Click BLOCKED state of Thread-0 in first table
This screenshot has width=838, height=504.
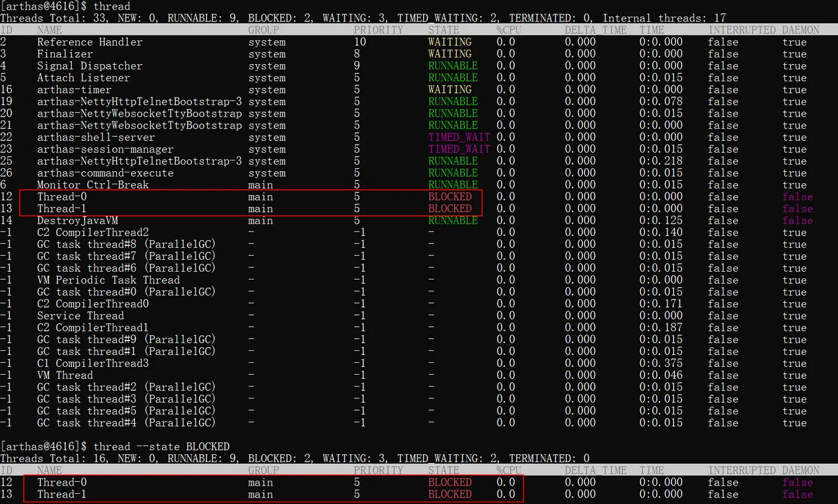pyautogui.click(x=450, y=197)
